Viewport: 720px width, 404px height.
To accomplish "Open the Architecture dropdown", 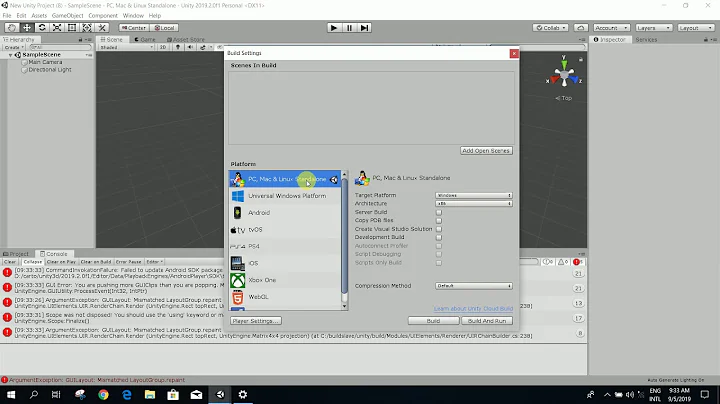I will tap(473, 203).
